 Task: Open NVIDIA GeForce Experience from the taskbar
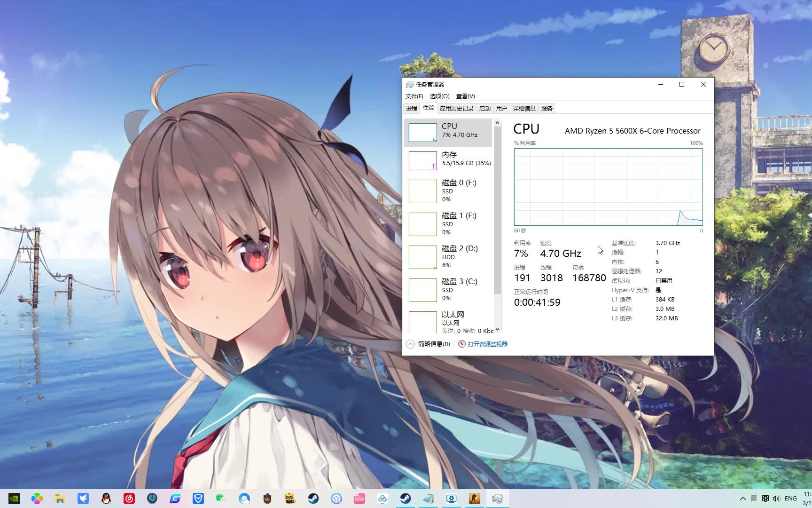(x=15, y=498)
